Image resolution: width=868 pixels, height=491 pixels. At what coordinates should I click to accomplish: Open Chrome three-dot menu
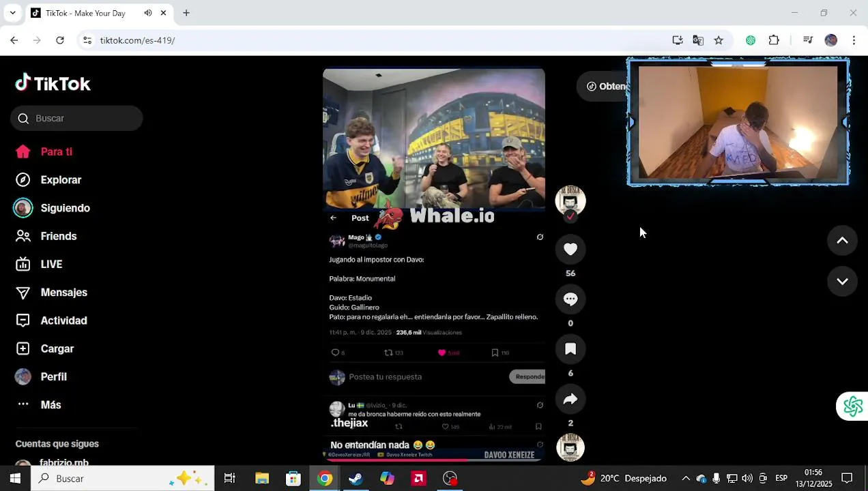(x=854, y=40)
